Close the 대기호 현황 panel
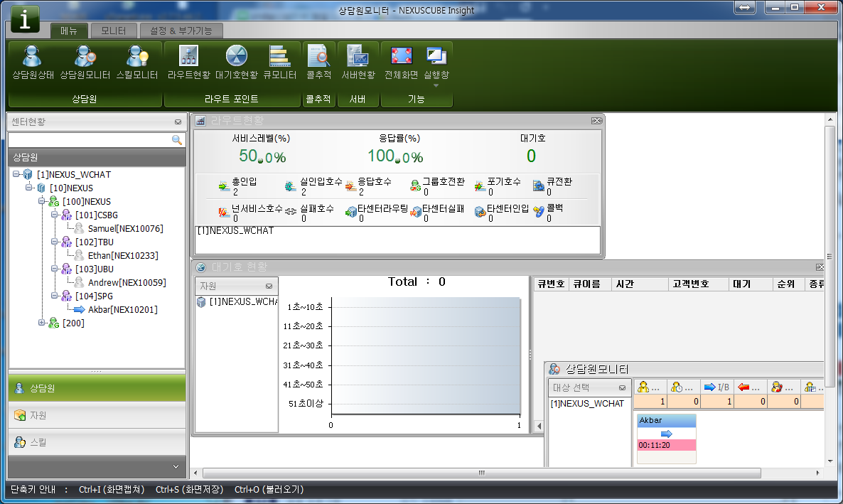 820,267
